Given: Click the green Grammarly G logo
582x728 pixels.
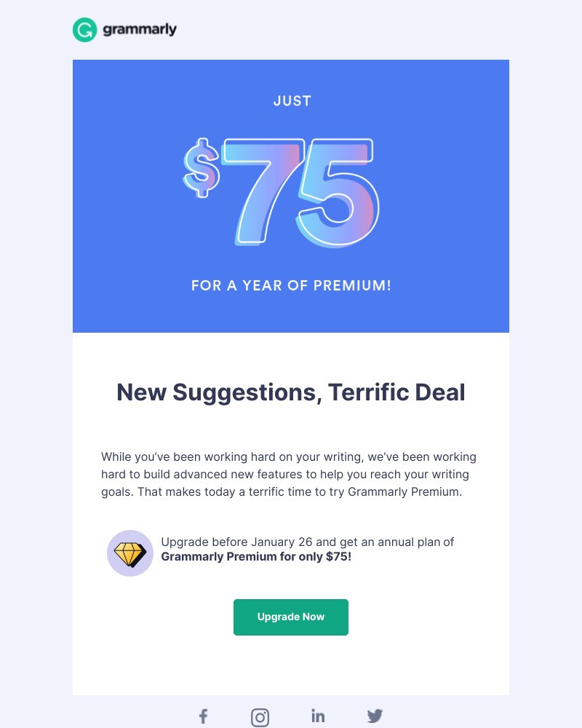Looking at the screenshot, I should point(84,30).
